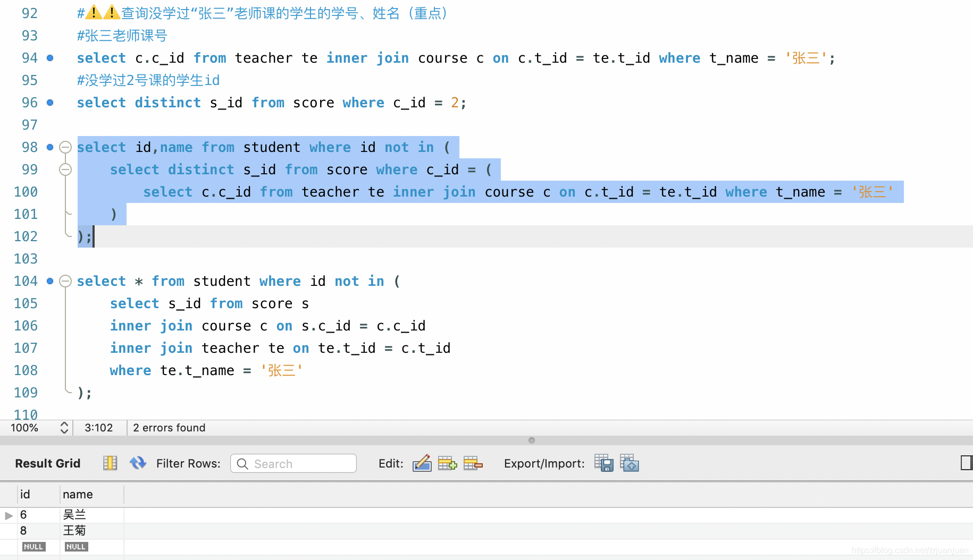This screenshot has height=560, width=973.
Task: Collapse the subquery block at line 99
Action: (65, 169)
